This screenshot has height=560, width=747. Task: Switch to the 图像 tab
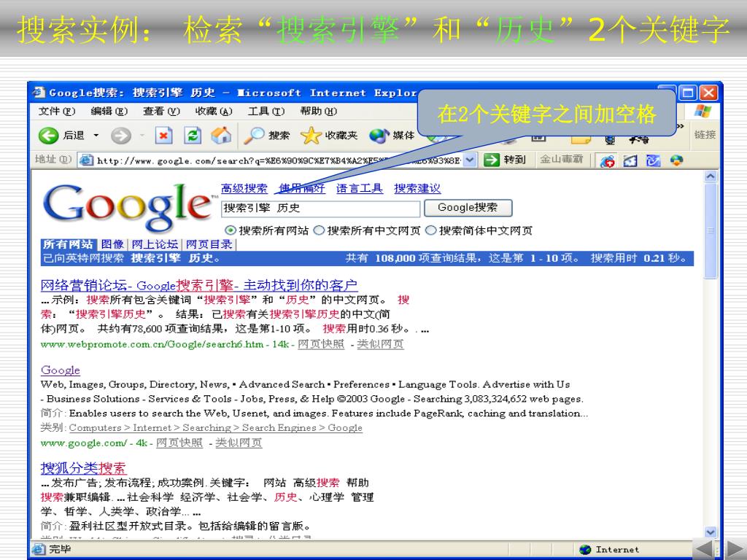[112, 244]
